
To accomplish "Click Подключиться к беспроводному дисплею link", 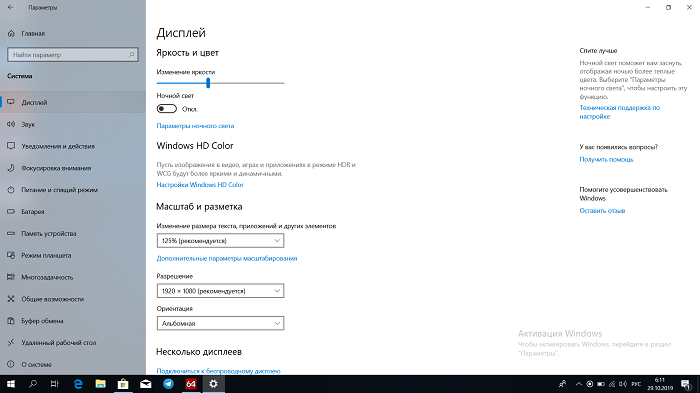I will click(218, 371).
